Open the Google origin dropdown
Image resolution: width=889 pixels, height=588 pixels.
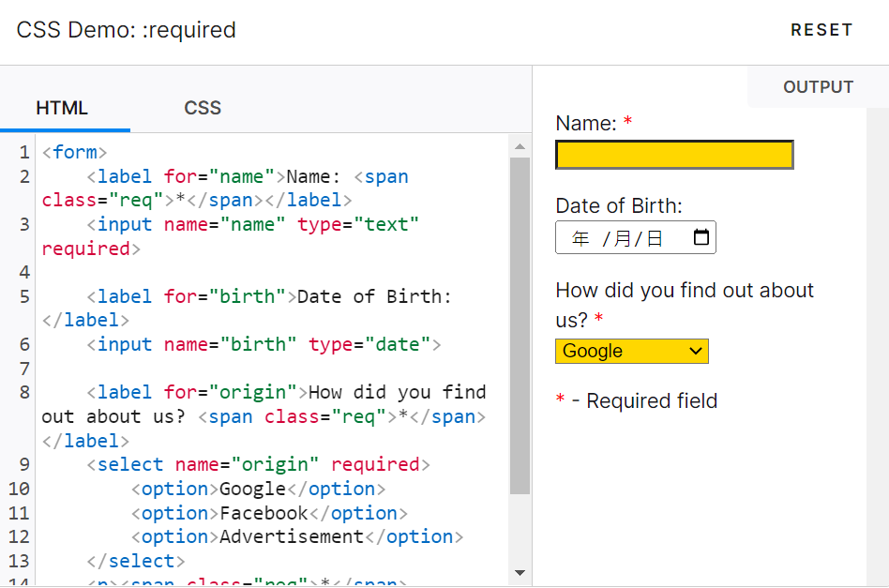pyautogui.click(x=632, y=351)
